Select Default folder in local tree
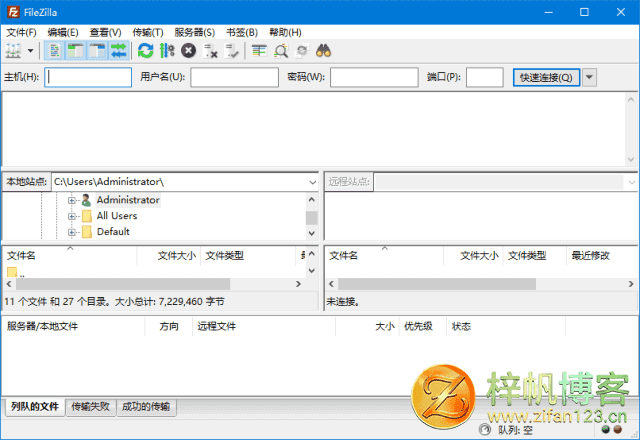The width and height of the screenshot is (640, 440). [113, 231]
